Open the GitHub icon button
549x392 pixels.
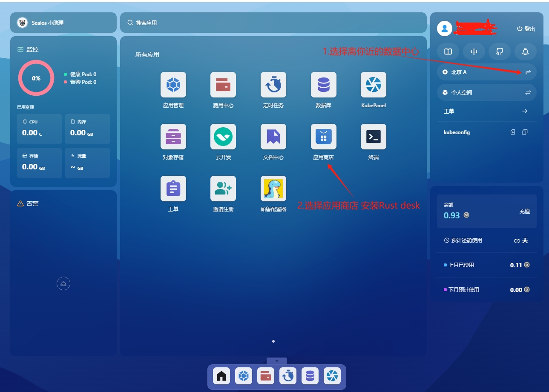500,52
